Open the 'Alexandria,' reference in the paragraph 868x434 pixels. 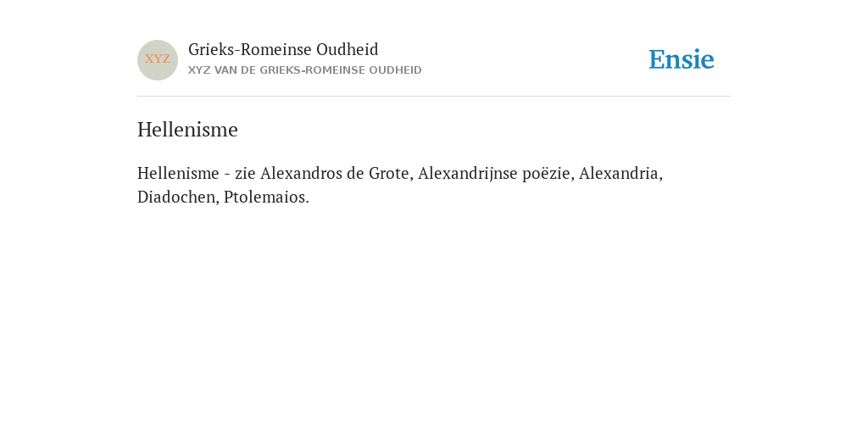[621, 173]
